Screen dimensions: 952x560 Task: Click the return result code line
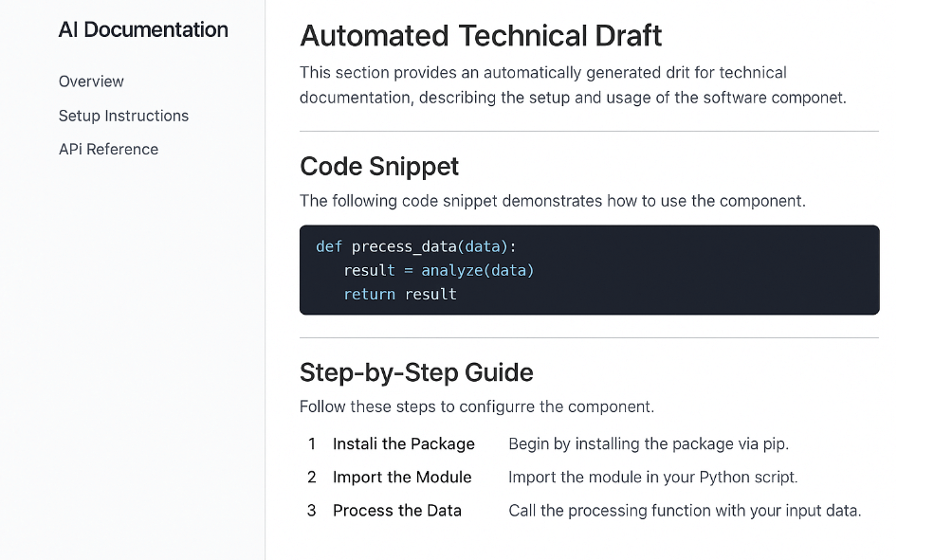click(x=400, y=295)
